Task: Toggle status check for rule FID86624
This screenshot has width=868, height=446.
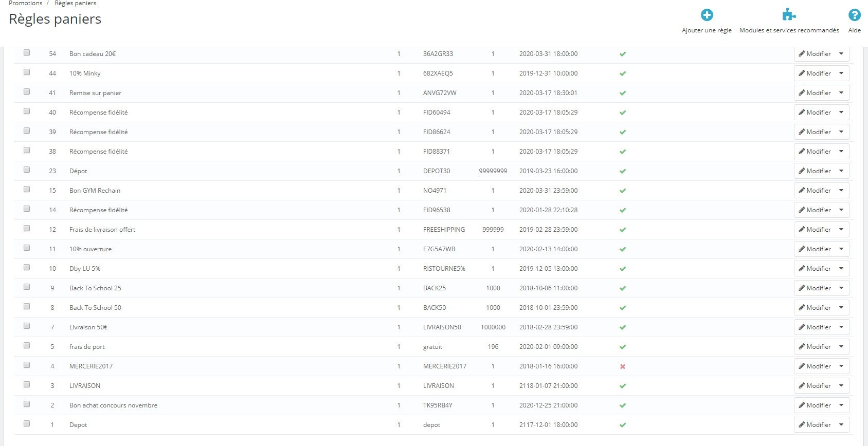Action: 623,132
